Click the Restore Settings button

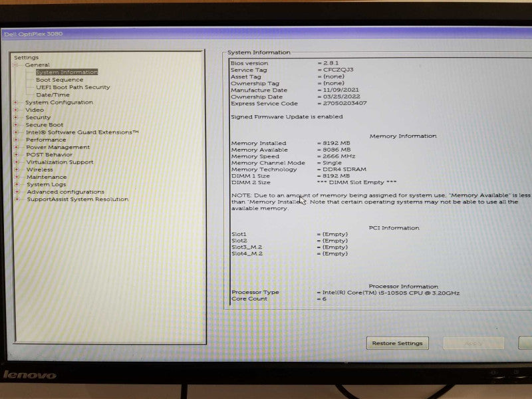[397, 343]
